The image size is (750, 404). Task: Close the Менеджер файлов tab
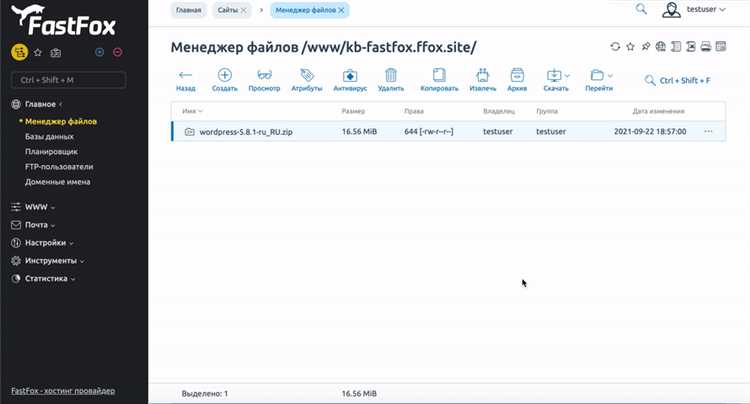point(341,10)
